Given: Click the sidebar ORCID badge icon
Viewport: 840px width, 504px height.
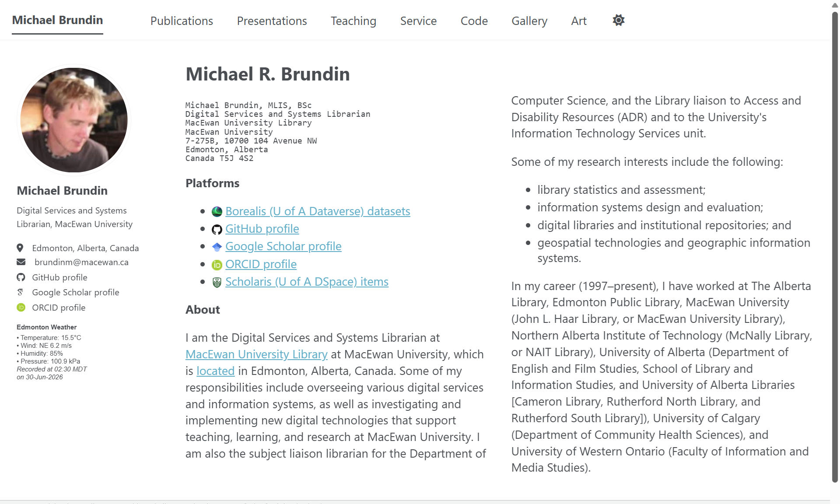Looking at the screenshot, I should click(21, 308).
